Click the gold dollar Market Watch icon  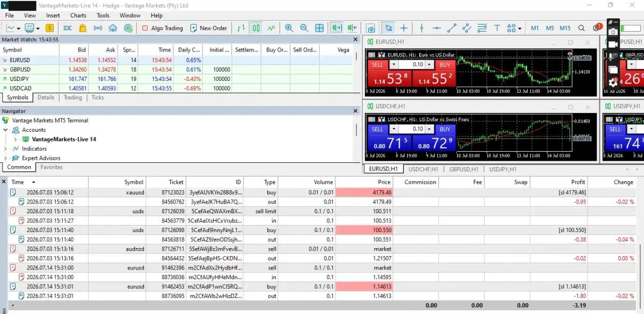tap(50, 28)
